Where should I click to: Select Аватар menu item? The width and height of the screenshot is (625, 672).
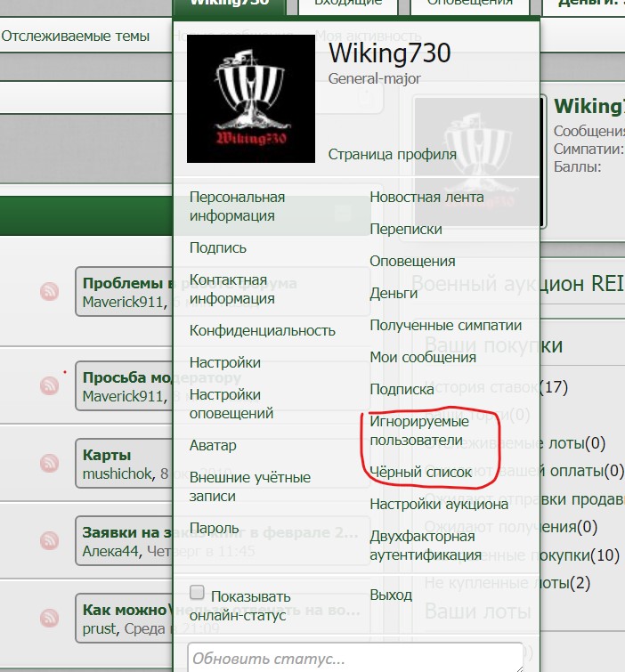(213, 445)
